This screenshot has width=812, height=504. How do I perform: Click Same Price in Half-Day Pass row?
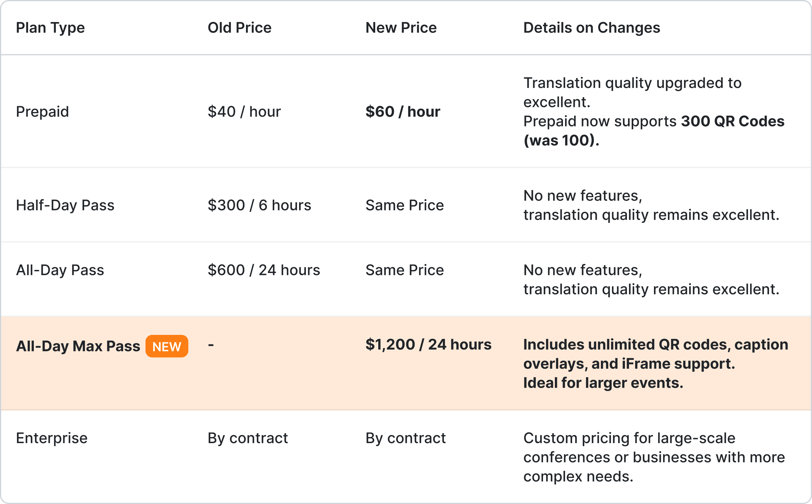point(405,205)
